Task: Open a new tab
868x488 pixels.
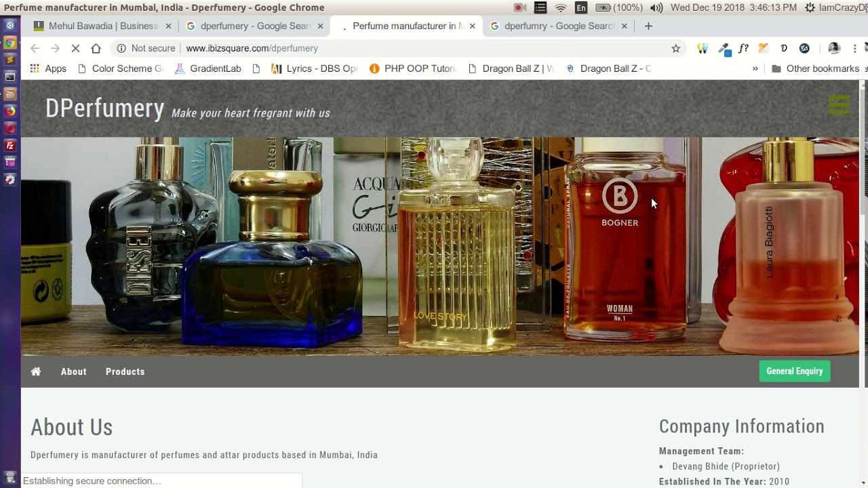Action: click(x=648, y=26)
